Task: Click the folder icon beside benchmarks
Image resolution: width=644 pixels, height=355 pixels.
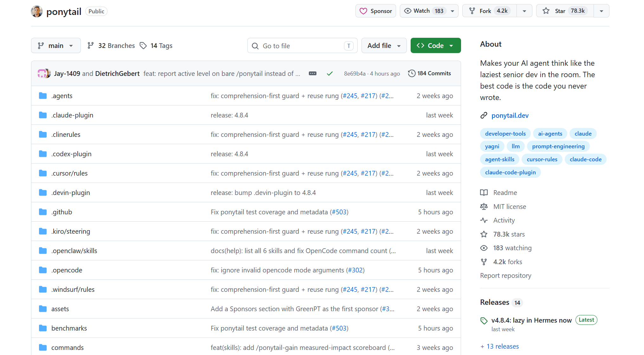Action: 43,328
